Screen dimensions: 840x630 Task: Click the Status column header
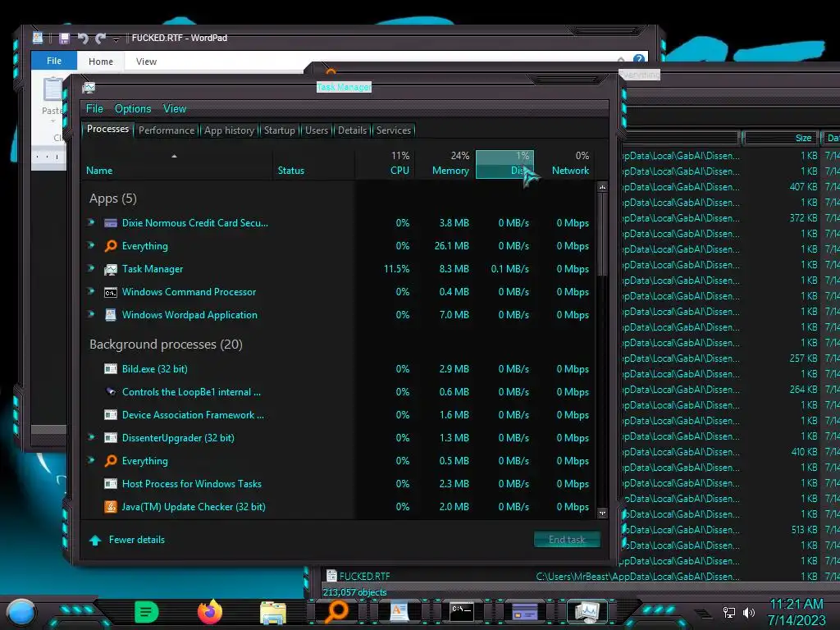click(314, 163)
